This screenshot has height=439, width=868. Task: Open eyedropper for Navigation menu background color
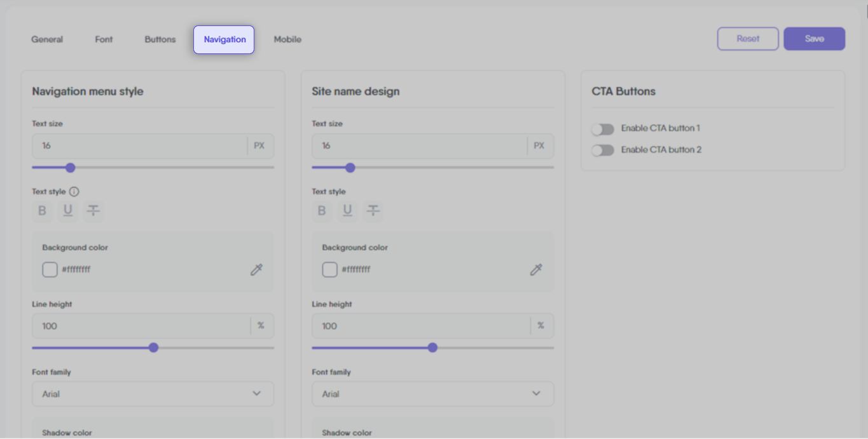click(256, 270)
